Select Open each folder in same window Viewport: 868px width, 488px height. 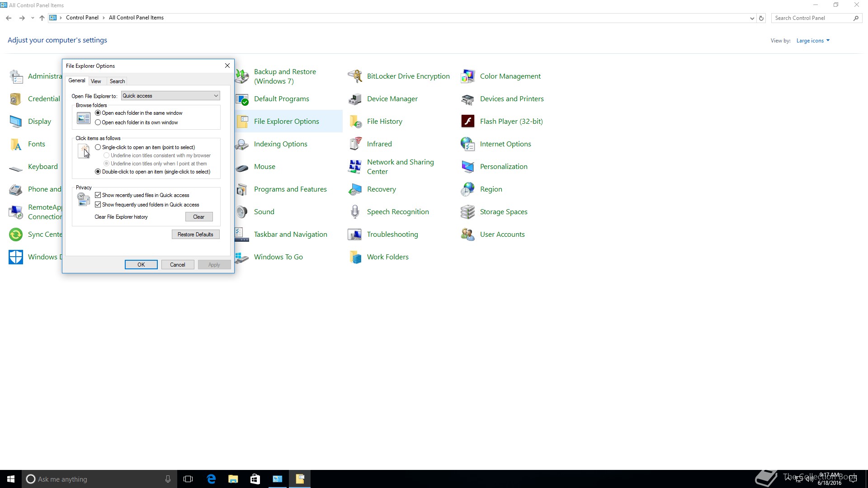98,113
